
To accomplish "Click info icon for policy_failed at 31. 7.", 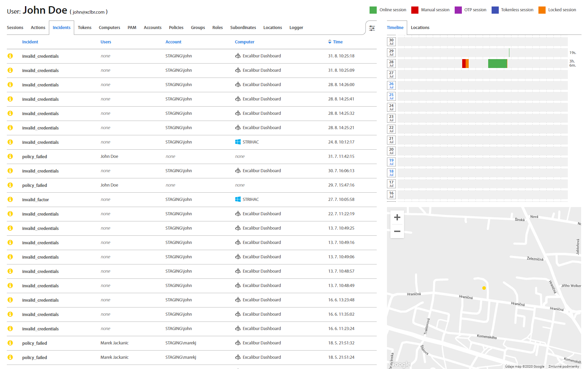I will click(10, 156).
